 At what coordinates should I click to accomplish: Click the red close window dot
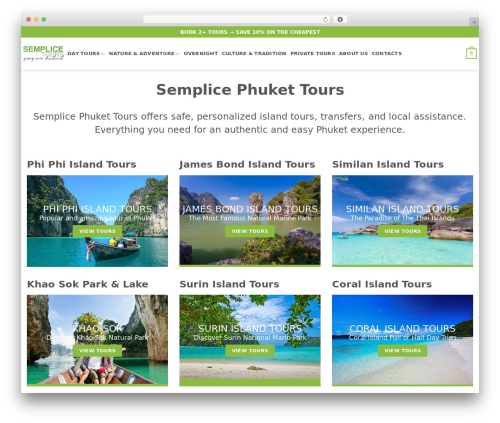[29, 19]
